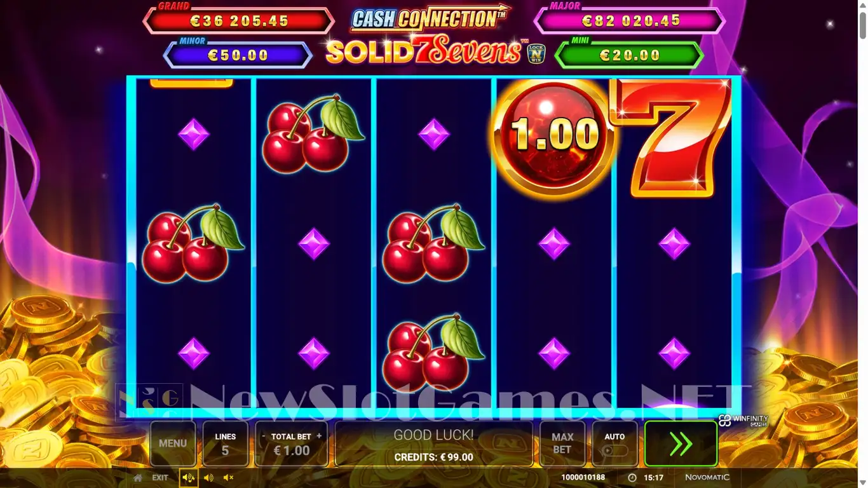
Task: Set the MAX BET
Action: point(562,444)
